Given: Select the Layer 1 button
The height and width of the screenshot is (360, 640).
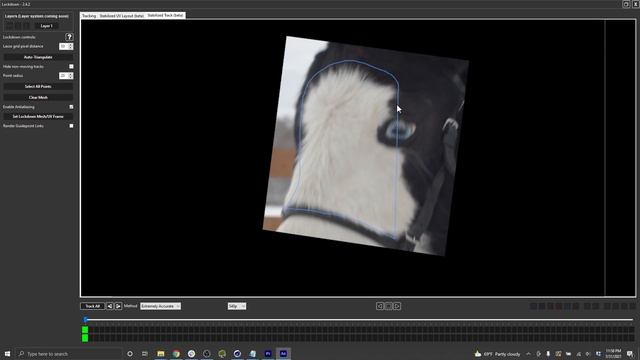Looking at the screenshot, I should pos(47,26).
